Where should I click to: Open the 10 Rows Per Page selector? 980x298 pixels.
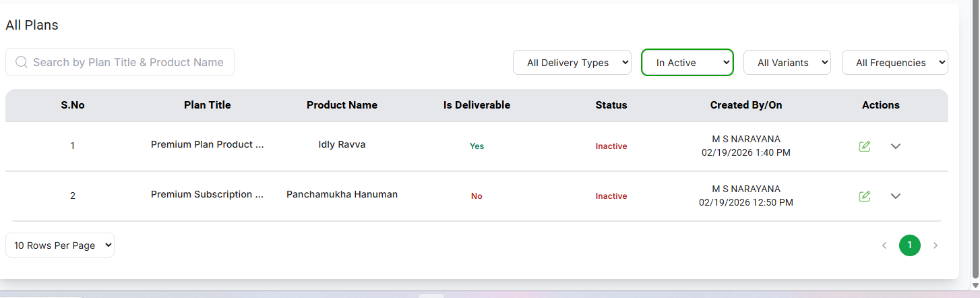coord(60,245)
